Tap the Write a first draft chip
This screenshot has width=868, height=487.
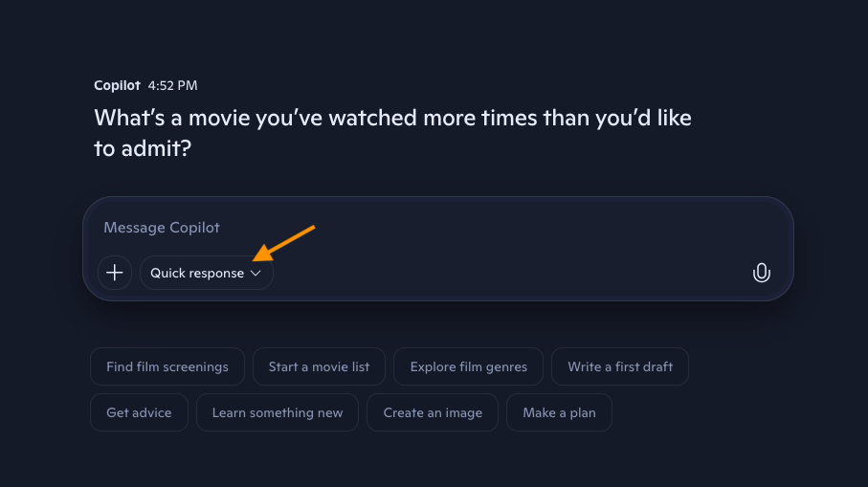619,366
